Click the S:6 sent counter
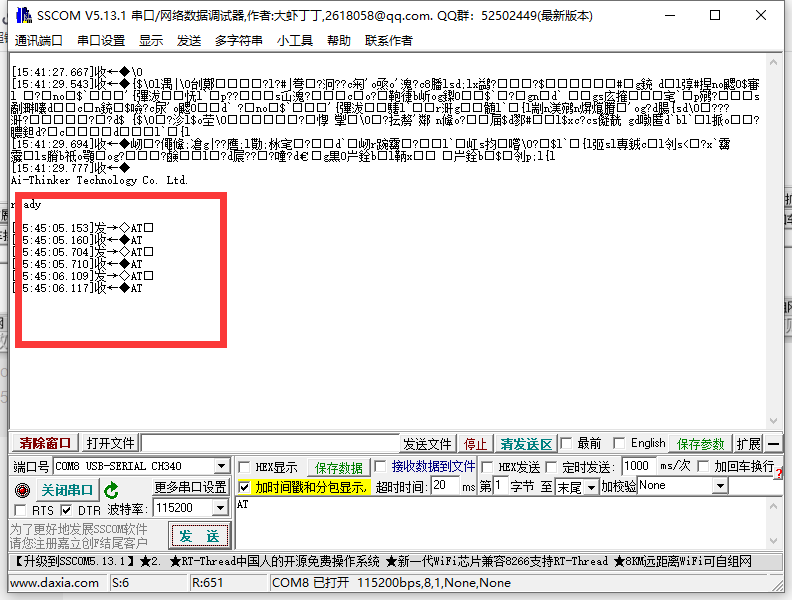Viewport: 792px width, 600px height. pos(121,583)
